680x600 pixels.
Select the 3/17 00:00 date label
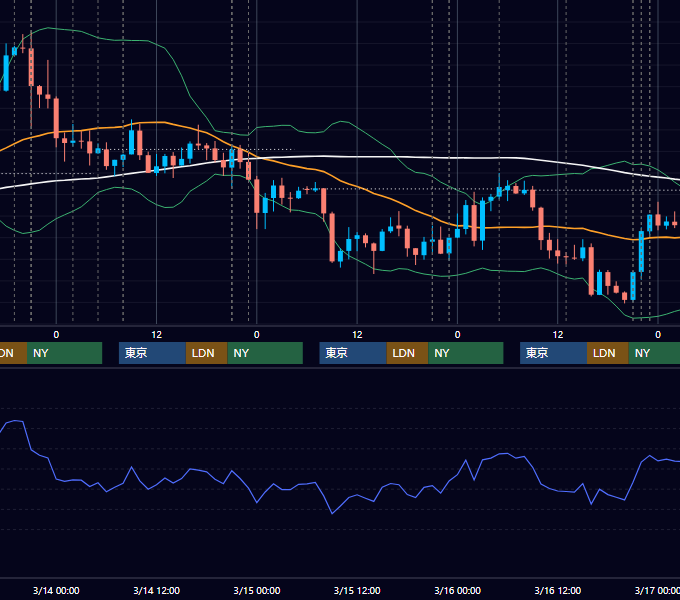point(657,590)
